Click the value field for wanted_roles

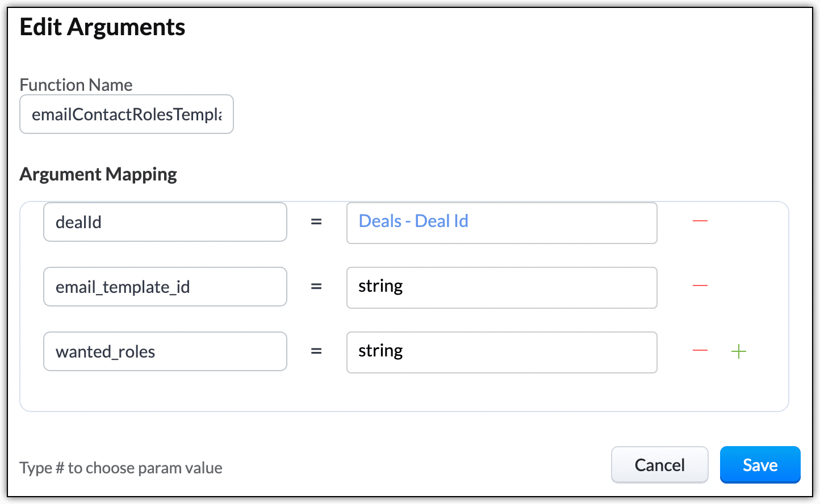coord(501,352)
